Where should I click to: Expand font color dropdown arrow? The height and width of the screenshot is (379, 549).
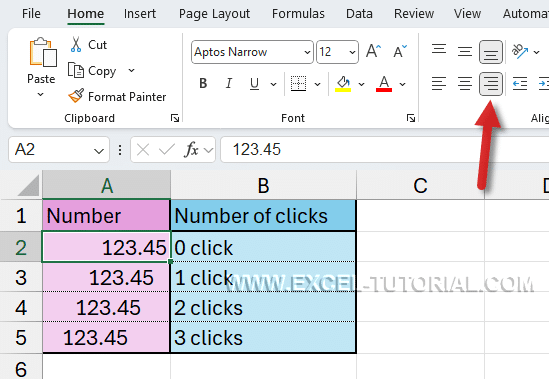[402, 84]
